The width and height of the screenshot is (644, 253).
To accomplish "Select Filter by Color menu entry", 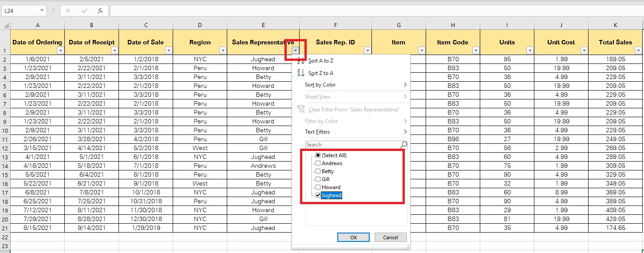I will point(351,121).
